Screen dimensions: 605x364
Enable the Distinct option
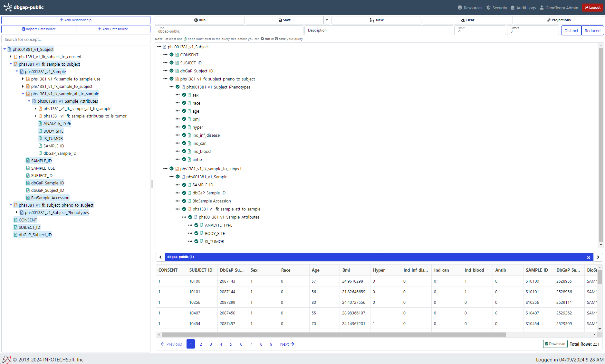click(x=571, y=30)
